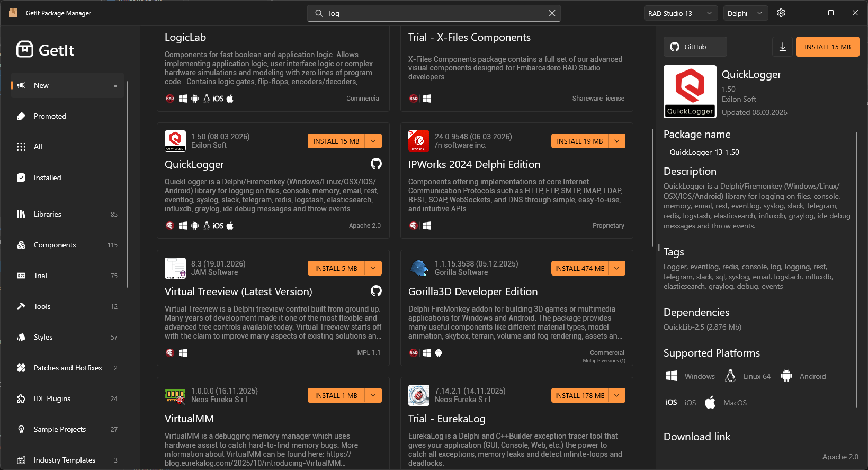The image size is (868, 470).
Task: Click the QuickLogger card thumbnail icon
Action: coord(175,141)
